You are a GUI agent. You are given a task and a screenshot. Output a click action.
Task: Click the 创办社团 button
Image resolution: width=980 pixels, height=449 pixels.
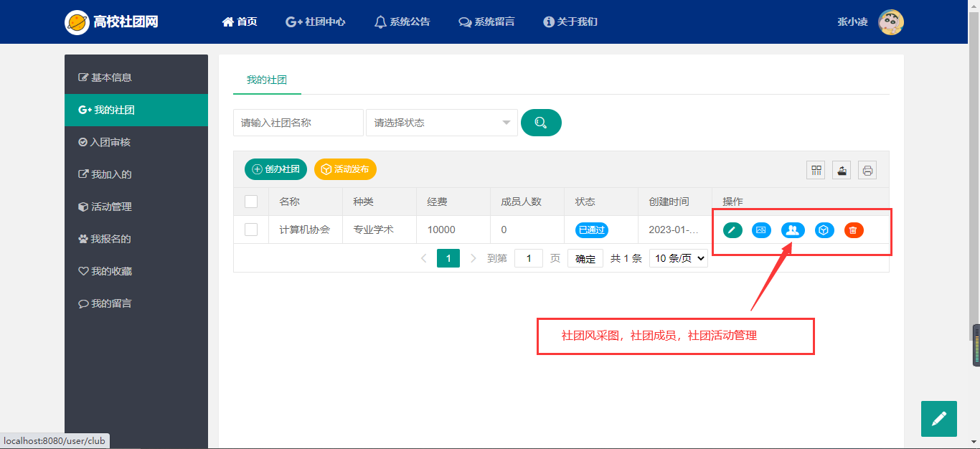[276, 169]
